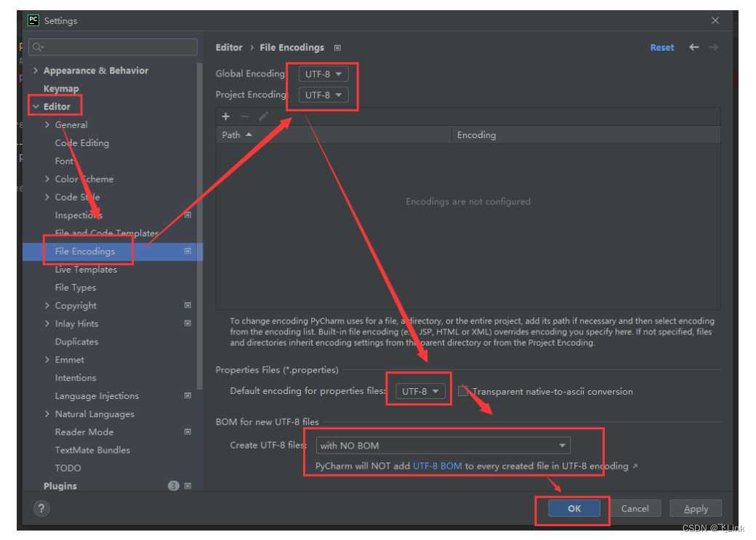Click the PyCharm logo in the title bar
This screenshot has width=756, height=540.
tap(33, 20)
